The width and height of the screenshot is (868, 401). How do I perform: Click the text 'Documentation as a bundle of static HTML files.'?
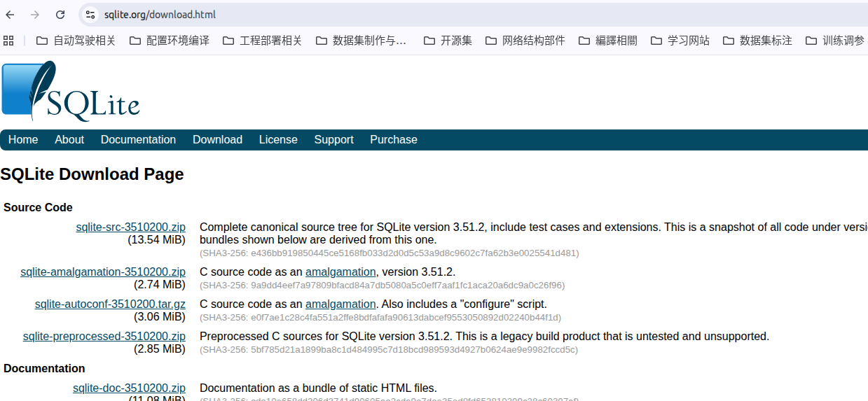point(318,388)
